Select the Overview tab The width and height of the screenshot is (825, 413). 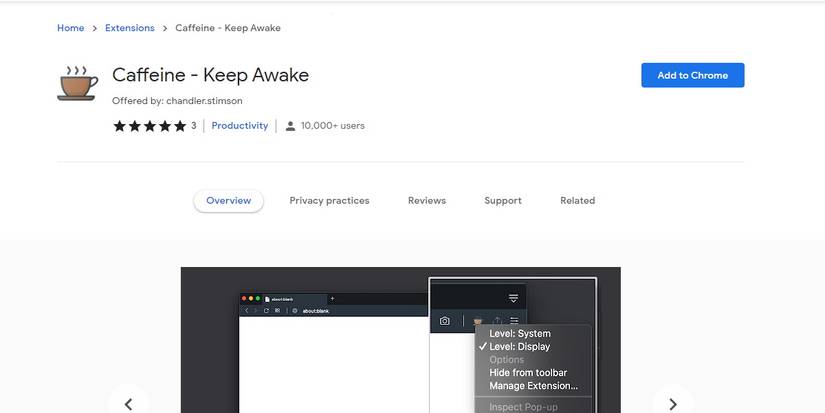[228, 201]
